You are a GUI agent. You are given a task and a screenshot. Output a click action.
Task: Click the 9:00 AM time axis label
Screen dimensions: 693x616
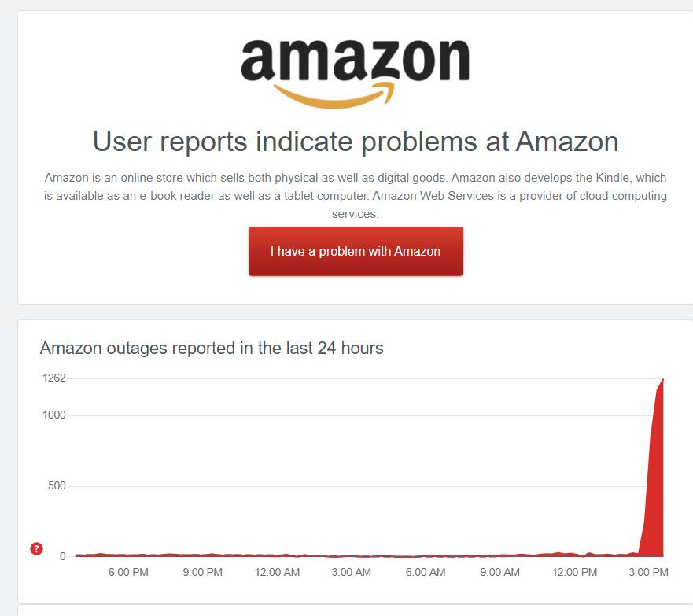(x=499, y=572)
